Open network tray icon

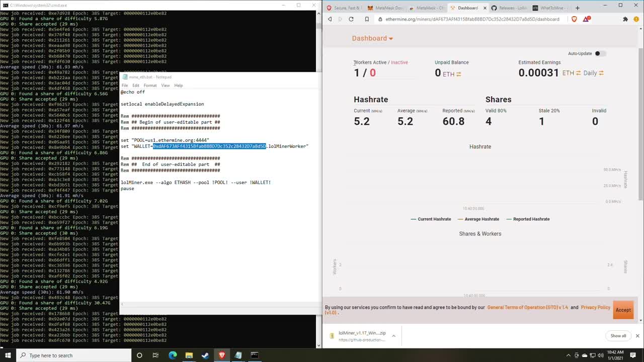pyautogui.click(x=592, y=355)
